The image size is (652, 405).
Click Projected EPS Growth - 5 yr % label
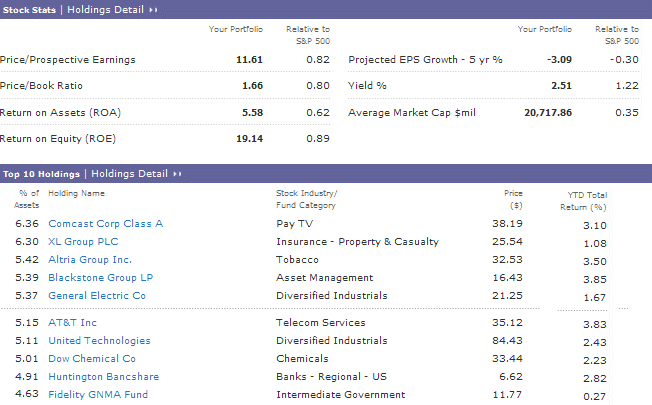point(425,60)
